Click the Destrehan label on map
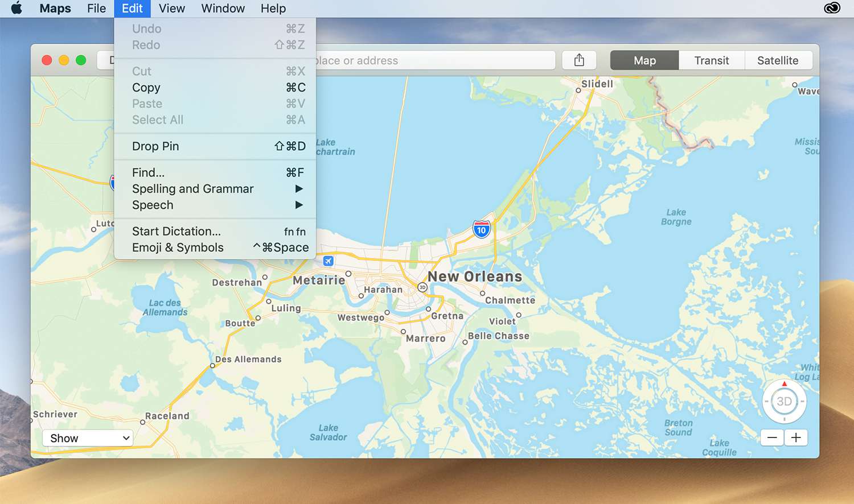The height and width of the screenshot is (504, 854). tap(237, 283)
